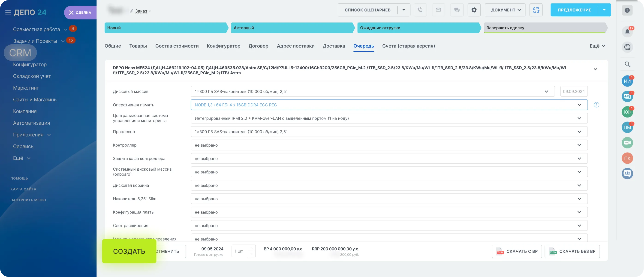This screenshot has width=644, height=277.
Task: Collapse the DEPO Neos MF524 product section
Action: pyautogui.click(x=595, y=69)
